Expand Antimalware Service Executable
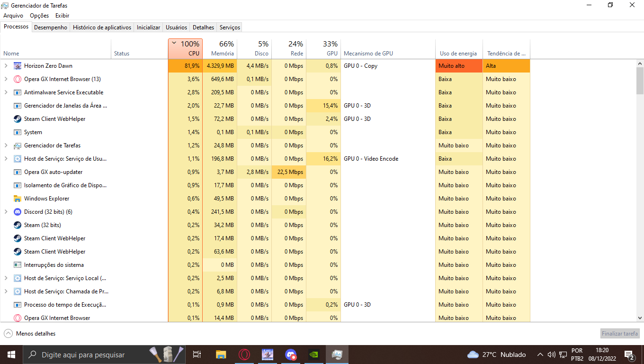This screenshot has width=644, height=364. (x=6, y=92)
